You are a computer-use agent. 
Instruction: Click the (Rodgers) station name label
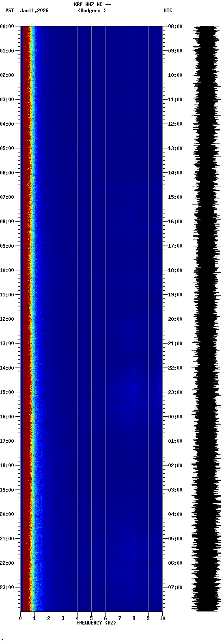tap(92, 11)
